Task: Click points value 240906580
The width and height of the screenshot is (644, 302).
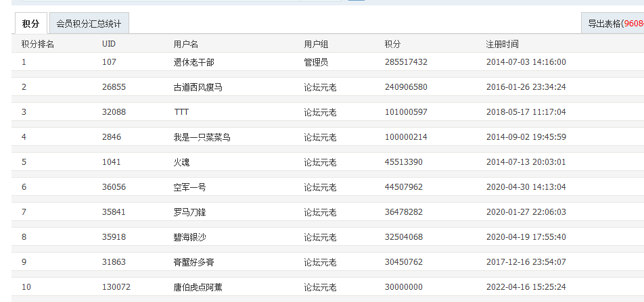Action: coord(406,87)
